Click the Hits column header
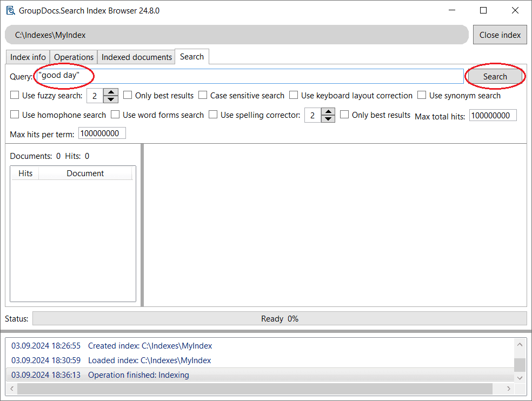This screenshot has width=532, height=401. [x=25, y=173]
